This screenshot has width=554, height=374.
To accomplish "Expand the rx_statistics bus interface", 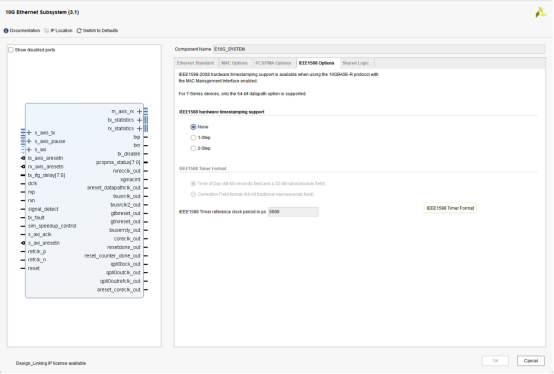I will tap(140, 129).
